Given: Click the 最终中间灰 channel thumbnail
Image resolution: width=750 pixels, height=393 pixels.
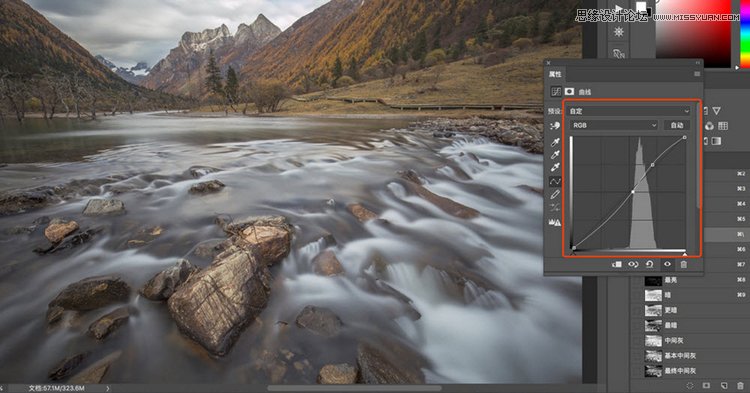Looking at the screenshot, I should pos(653,371).
